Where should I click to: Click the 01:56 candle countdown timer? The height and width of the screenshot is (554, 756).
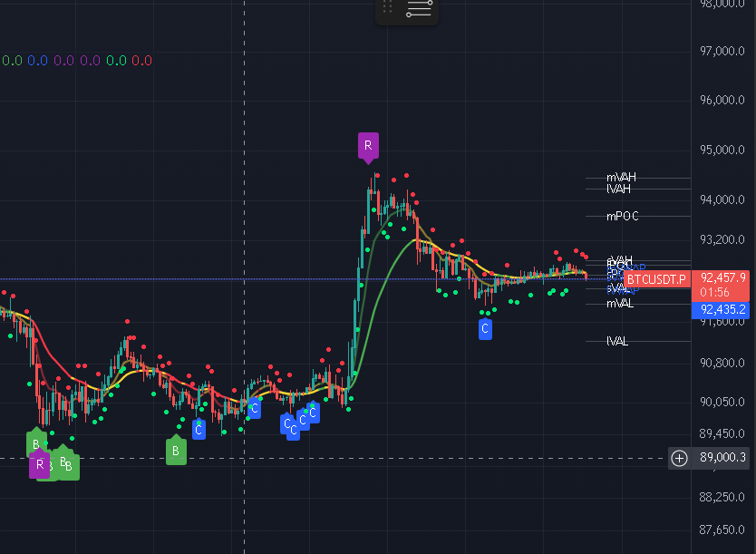tap(714, 292)
